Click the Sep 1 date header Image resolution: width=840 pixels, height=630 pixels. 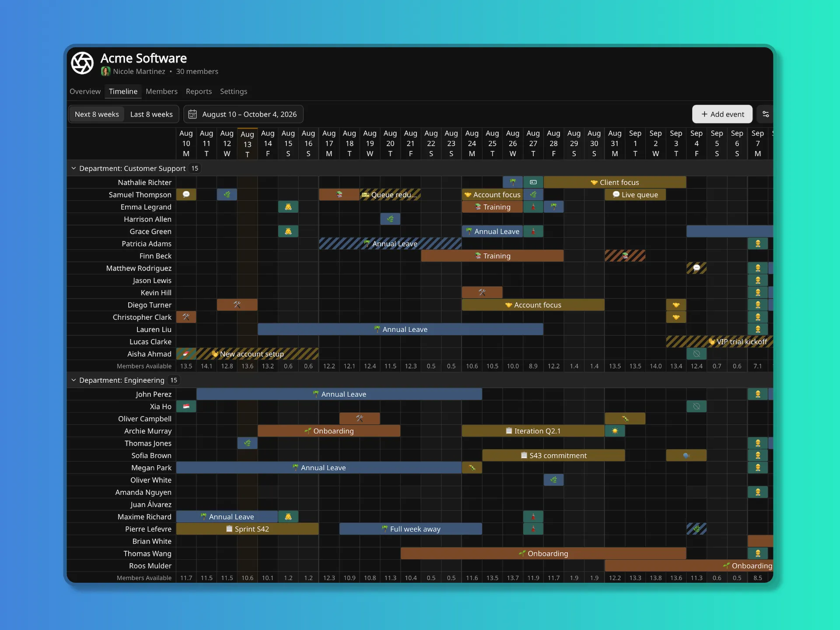click(x=635, y=143)
